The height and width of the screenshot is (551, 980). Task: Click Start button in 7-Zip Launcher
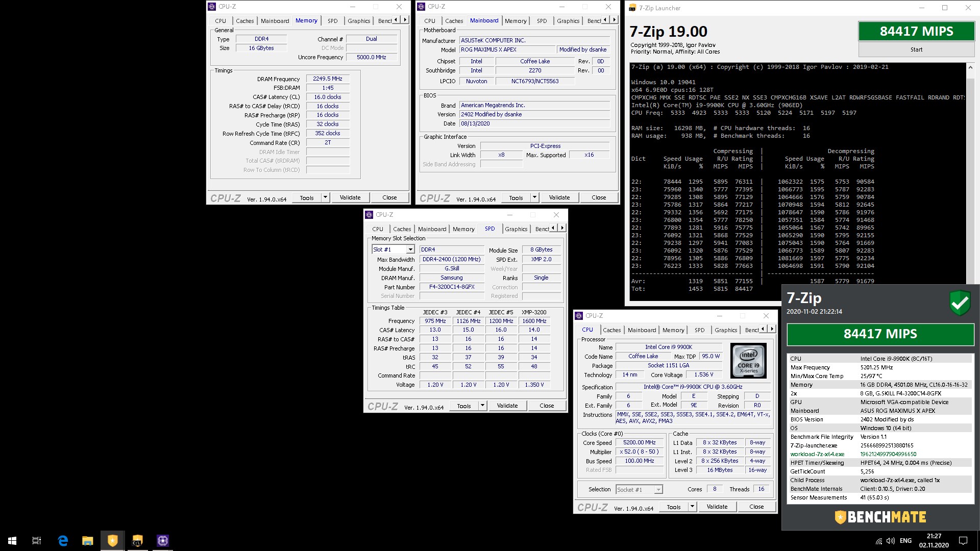click(x=916, y=49)
